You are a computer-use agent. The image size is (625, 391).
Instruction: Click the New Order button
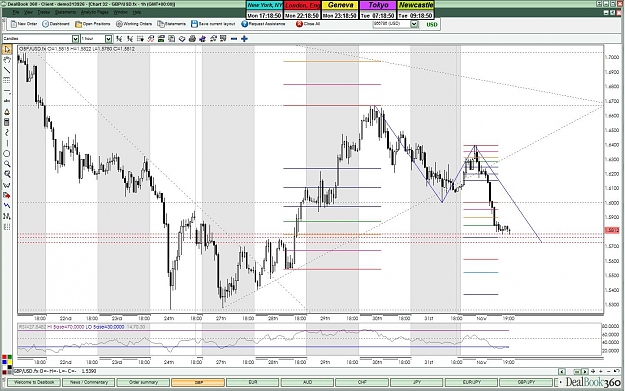click(x=24, y=24)
